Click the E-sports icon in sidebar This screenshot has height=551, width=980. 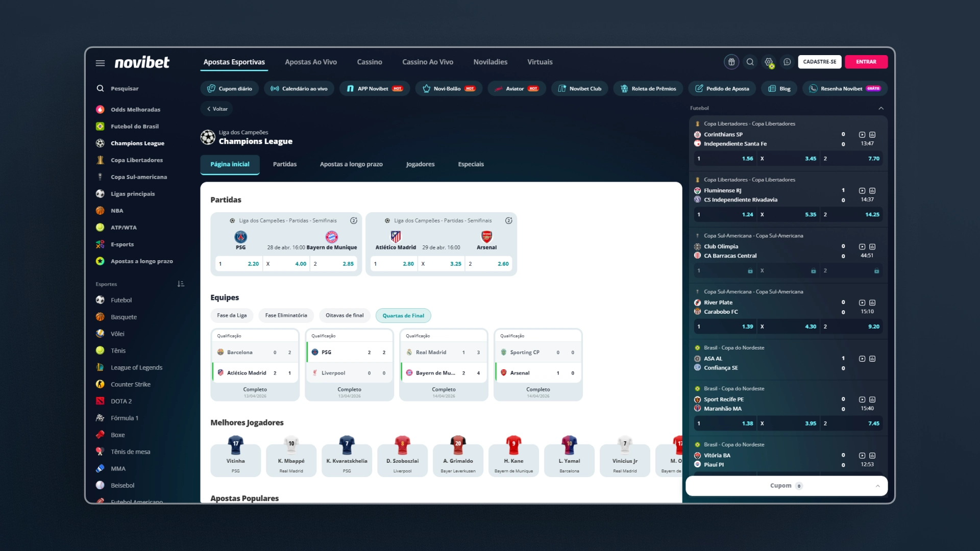pyautogui.click(x=100, y=244)
